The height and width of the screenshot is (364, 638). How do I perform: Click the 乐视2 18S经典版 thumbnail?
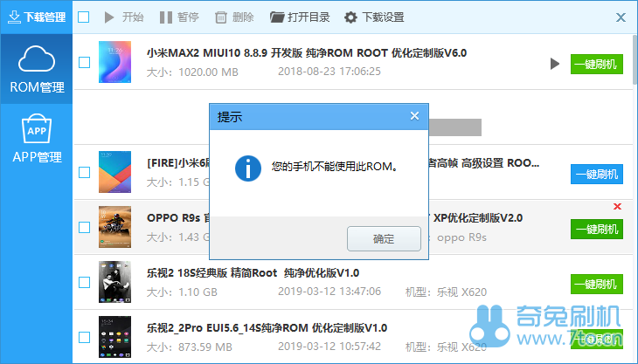[114, 282]
